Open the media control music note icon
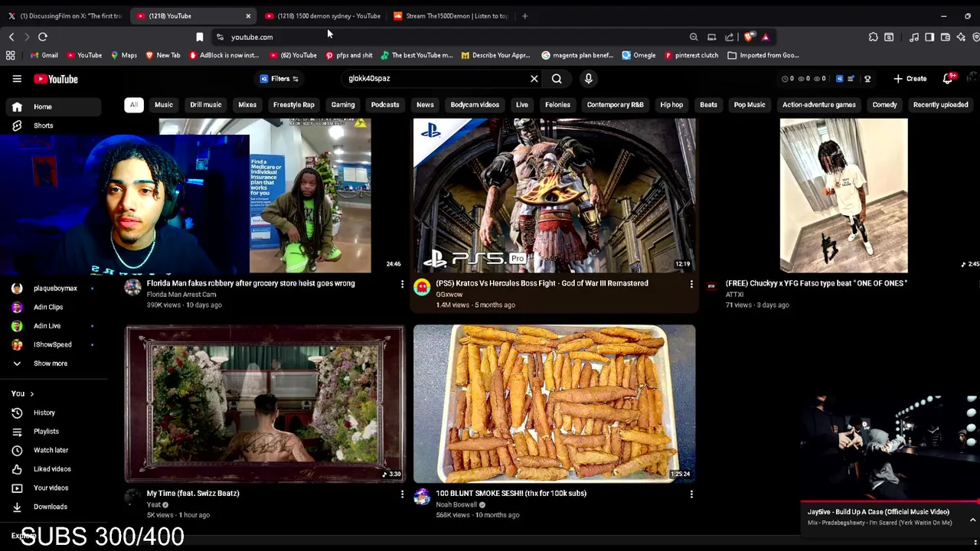This screenshot has height=551, width=980. point(914,37)
